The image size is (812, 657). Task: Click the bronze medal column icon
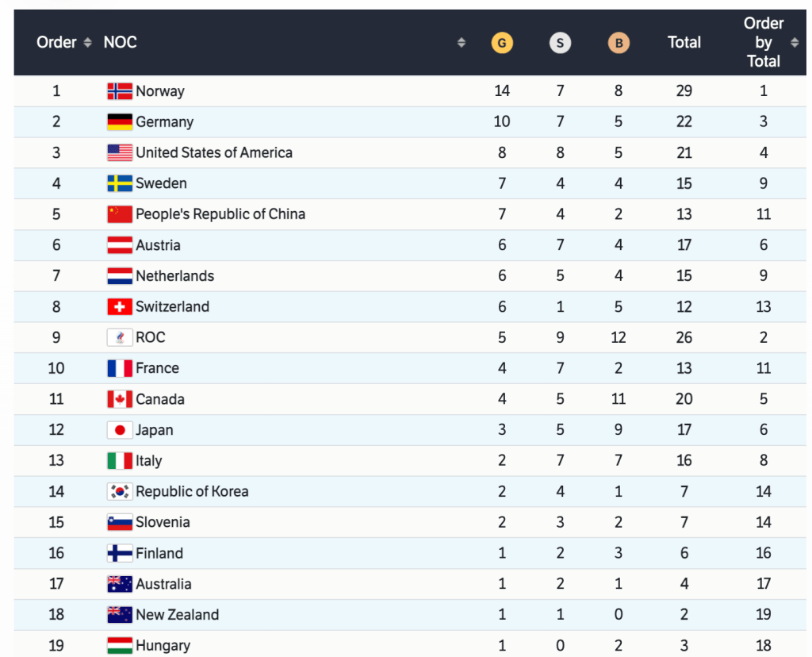619,43
